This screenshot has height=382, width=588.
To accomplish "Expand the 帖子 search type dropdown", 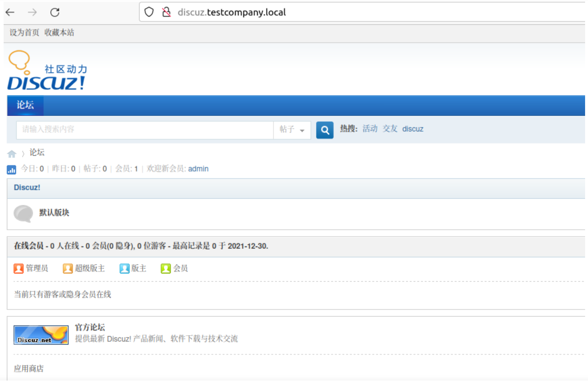I will [292, 130].
